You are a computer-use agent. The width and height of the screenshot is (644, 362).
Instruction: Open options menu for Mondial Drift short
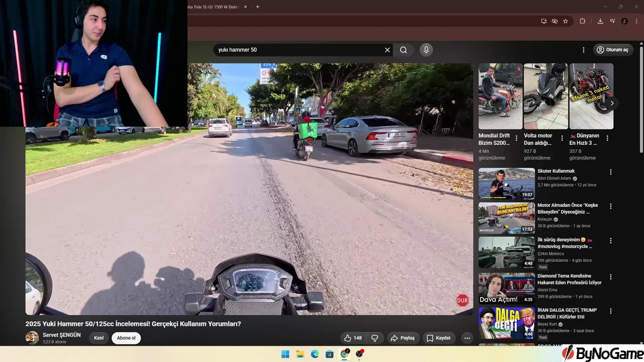(x=516, y=138)
